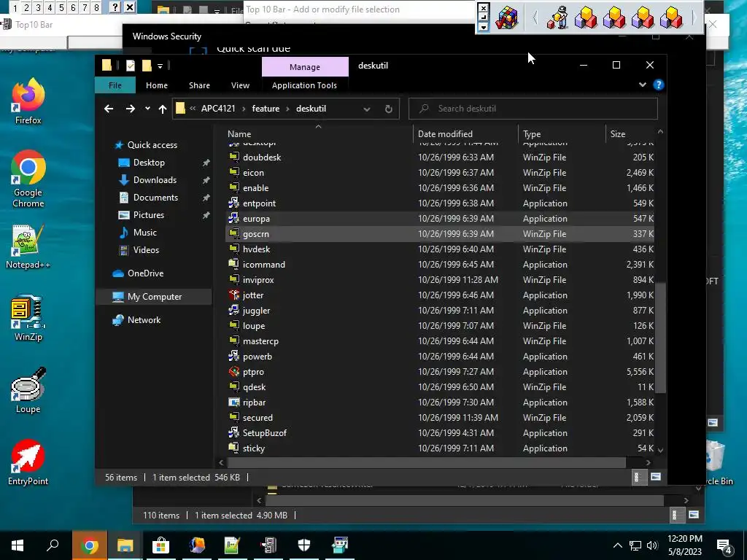Open the View ribbon tab
The width and height of the screenshot is (747, 560).
pos(240,85)
